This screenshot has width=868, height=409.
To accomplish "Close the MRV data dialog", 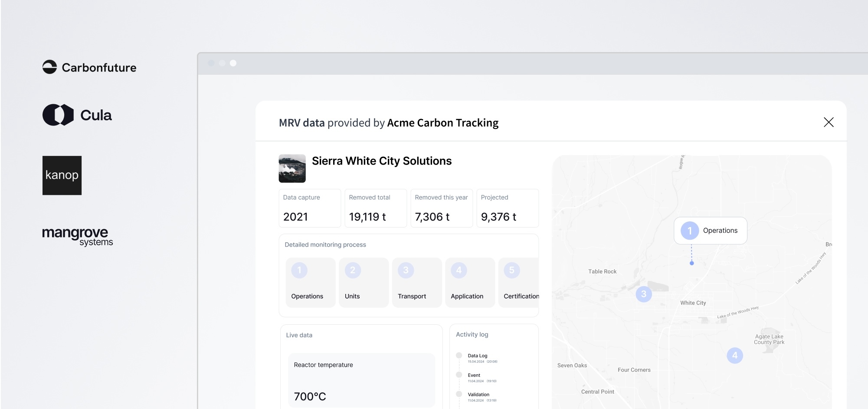I will click(829, 122).
